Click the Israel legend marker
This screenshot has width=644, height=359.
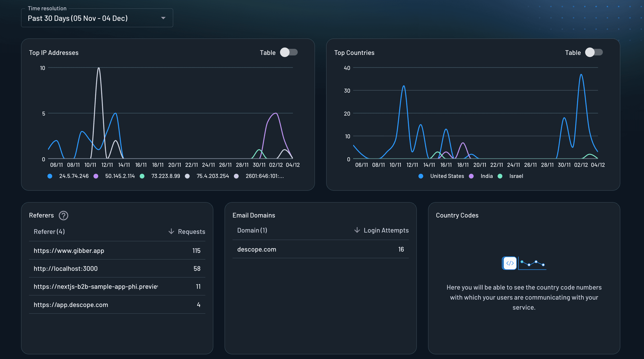[x=500, y=176]
